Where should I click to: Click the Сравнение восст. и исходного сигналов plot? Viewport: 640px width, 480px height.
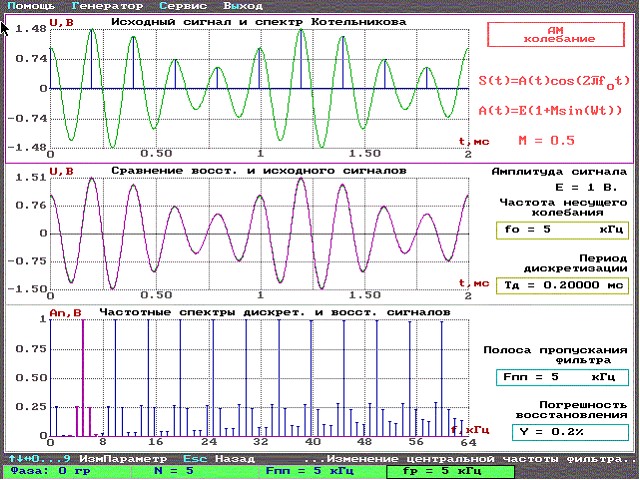click(x=258, y=235)
